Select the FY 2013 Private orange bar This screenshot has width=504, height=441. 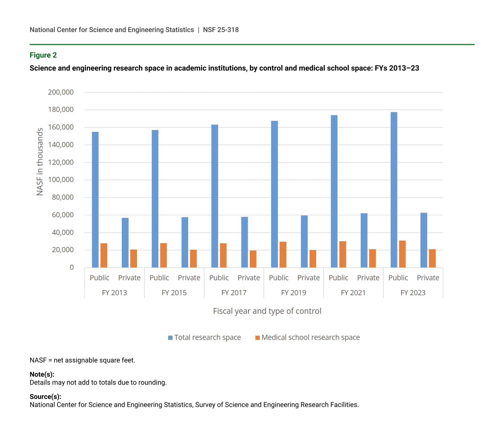[133, 258]
